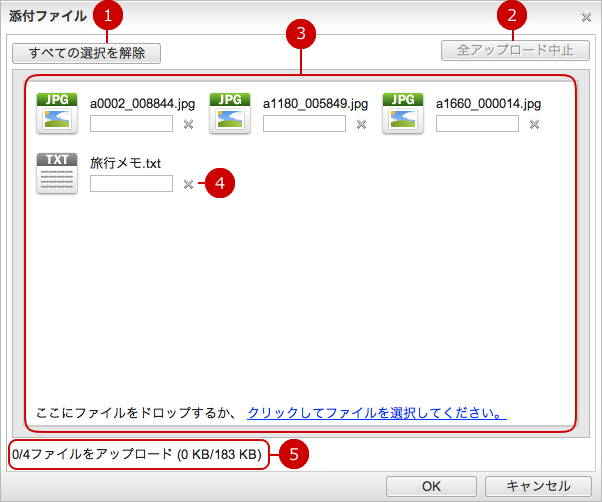Click the キャンセル button
The height and width of the screenshot is (502, 602).
[x=538, y=486]
